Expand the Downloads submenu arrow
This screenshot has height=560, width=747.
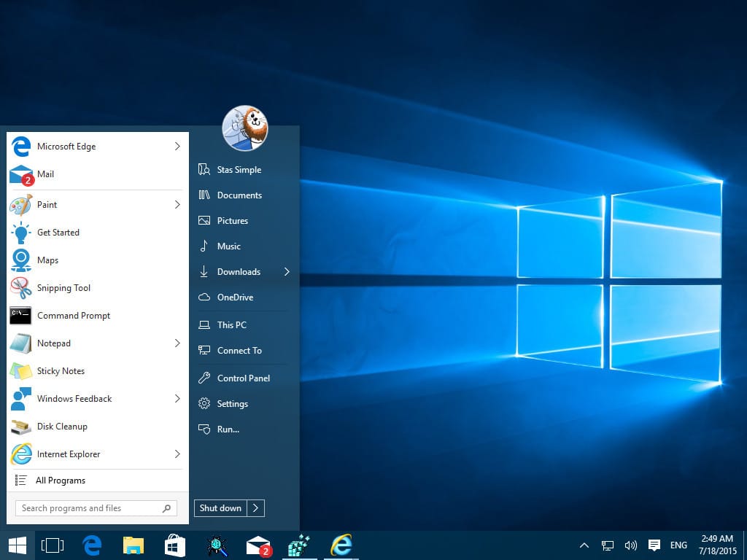pyautogui.click(x=287, y=271)
